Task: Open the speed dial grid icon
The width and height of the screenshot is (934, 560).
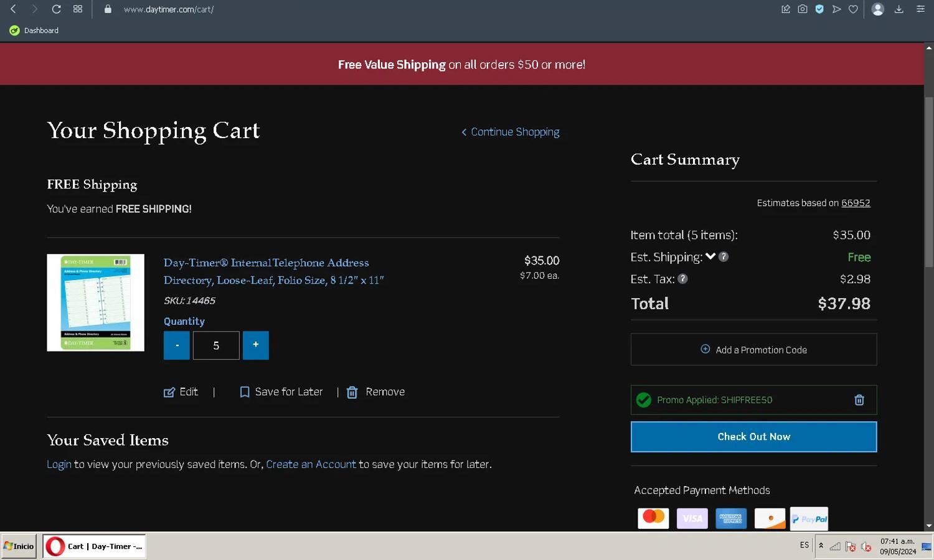Action: 78,9
